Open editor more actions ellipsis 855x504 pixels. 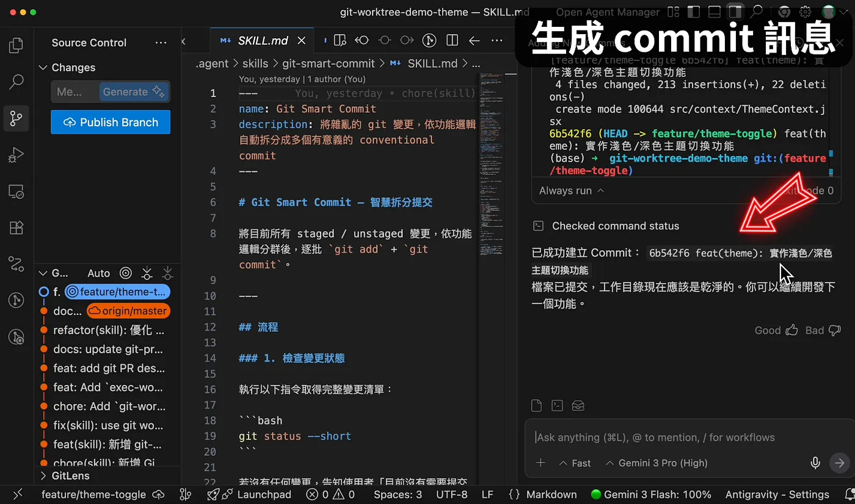point(497,41)
